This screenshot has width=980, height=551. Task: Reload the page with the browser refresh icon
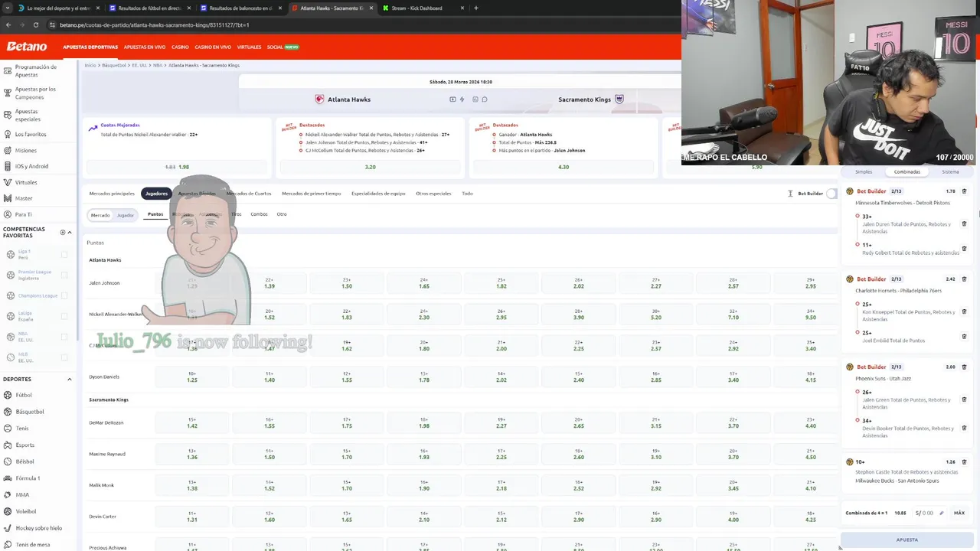tap(34, 24)
